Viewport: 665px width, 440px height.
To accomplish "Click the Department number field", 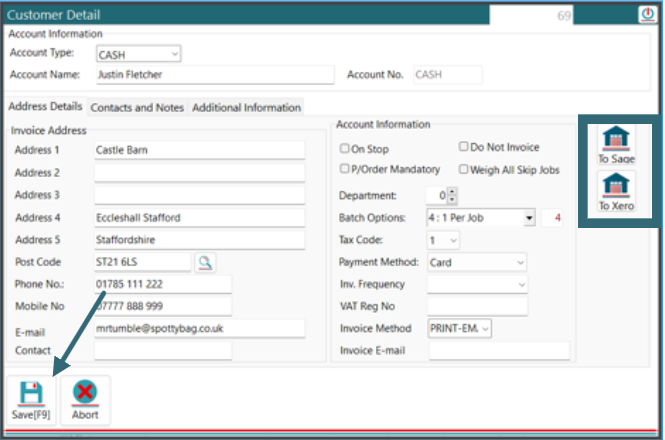I will pos(437,196).
